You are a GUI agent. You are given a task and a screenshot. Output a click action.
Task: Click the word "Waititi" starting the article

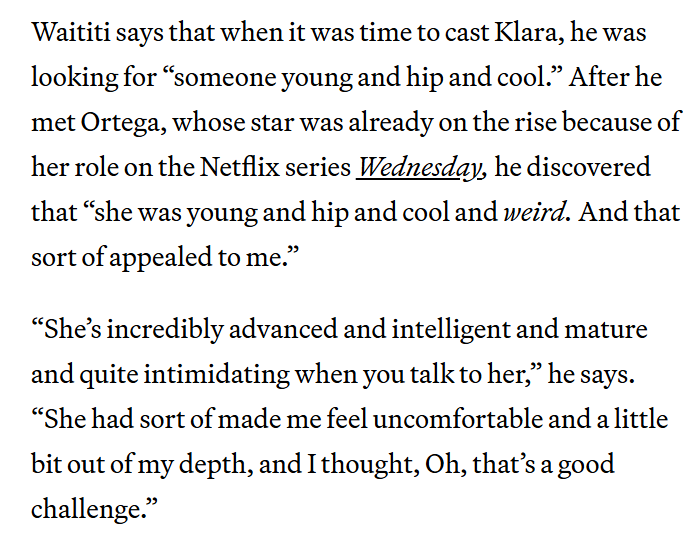pos(71,32)
